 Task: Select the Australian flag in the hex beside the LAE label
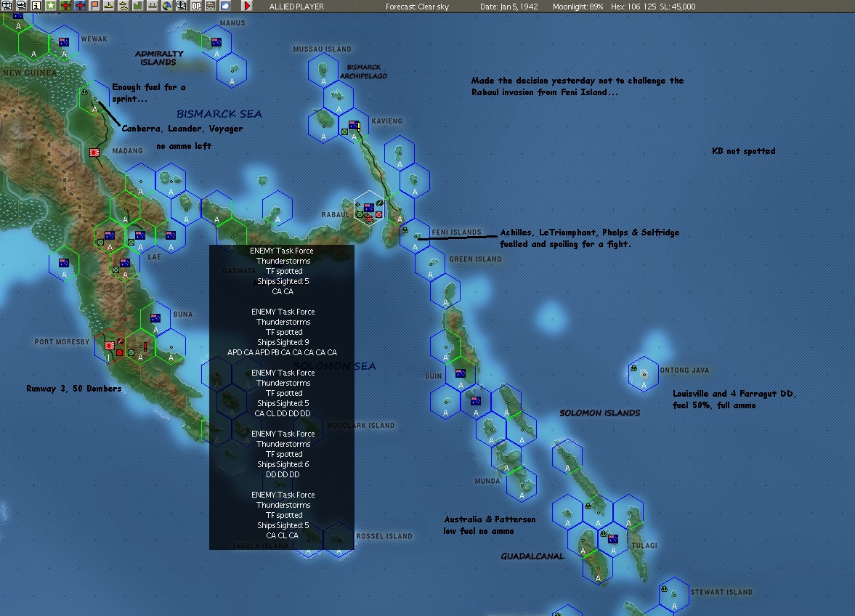140,235
